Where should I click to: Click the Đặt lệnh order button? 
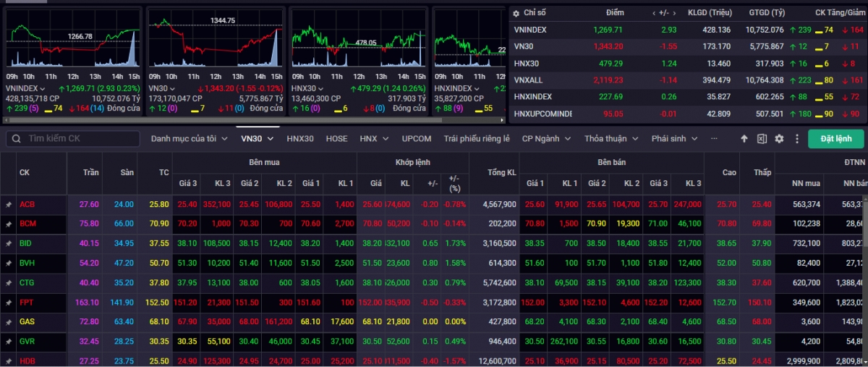[x=836, y=138]
